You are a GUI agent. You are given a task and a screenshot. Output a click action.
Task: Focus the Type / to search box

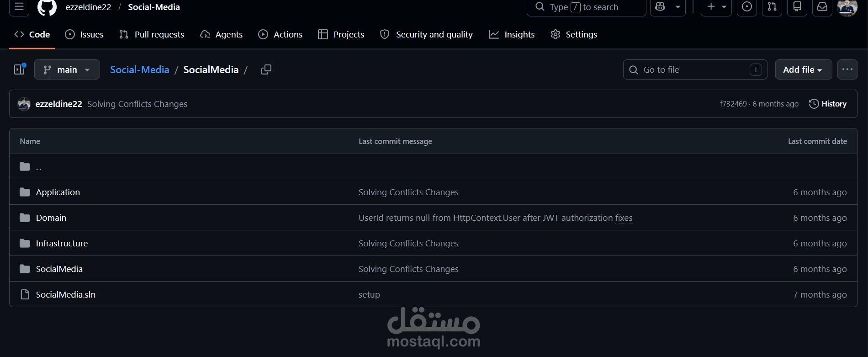click(586, 7)
